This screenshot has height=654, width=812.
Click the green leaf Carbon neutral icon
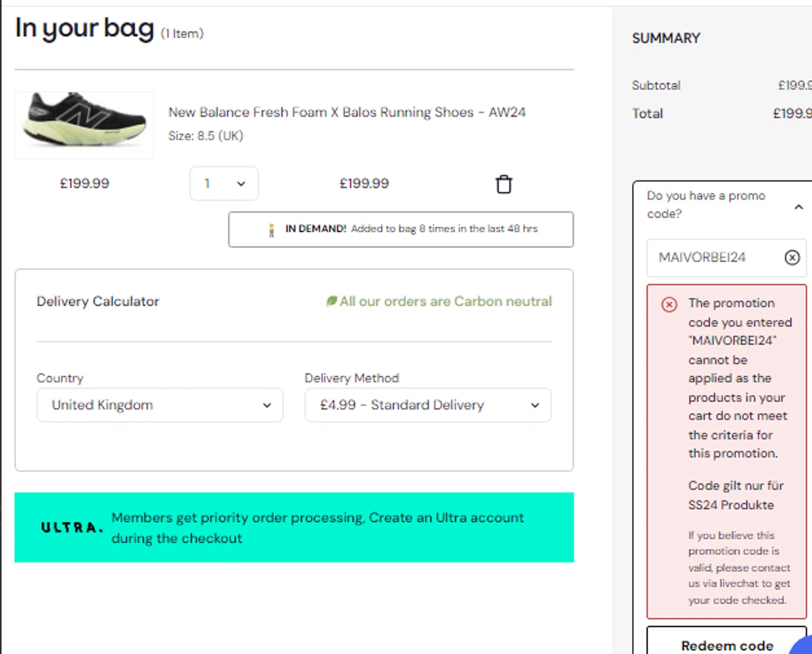(331, 301)
